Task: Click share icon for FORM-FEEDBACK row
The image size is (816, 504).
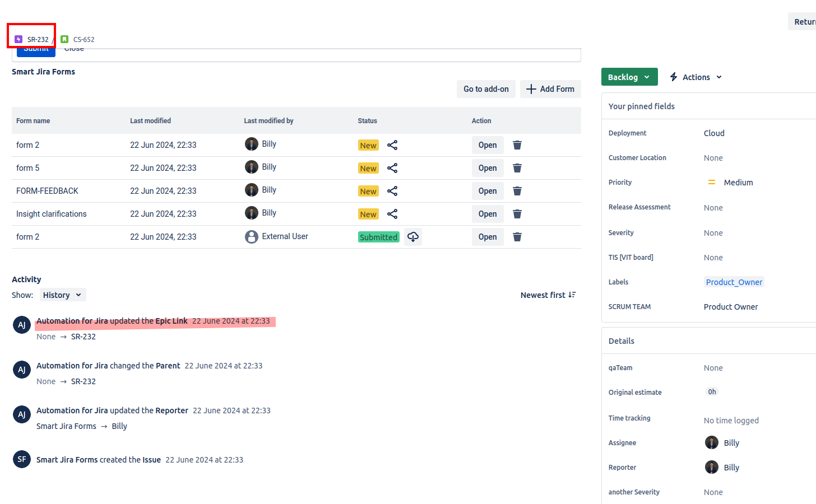Action: [392, 191]
